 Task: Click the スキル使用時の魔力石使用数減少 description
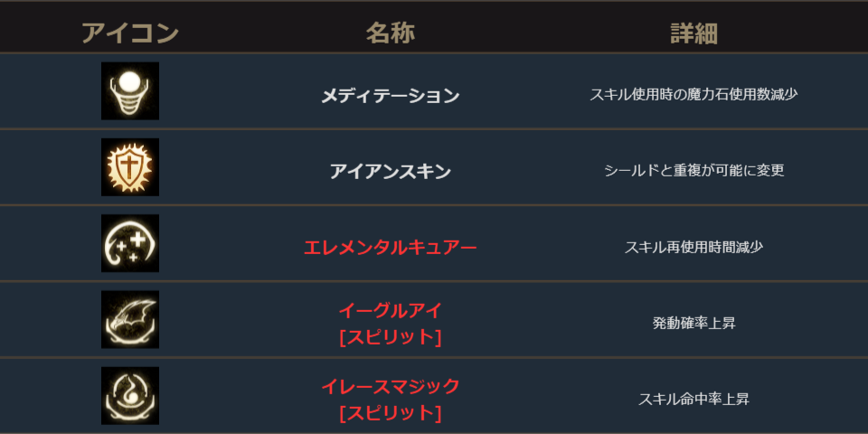(693, 94)
